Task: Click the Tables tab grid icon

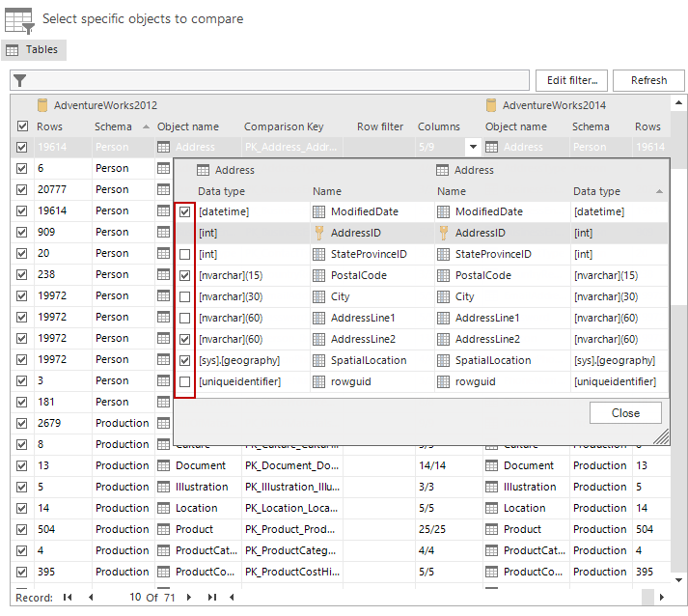Action: [x=13, y=50]
